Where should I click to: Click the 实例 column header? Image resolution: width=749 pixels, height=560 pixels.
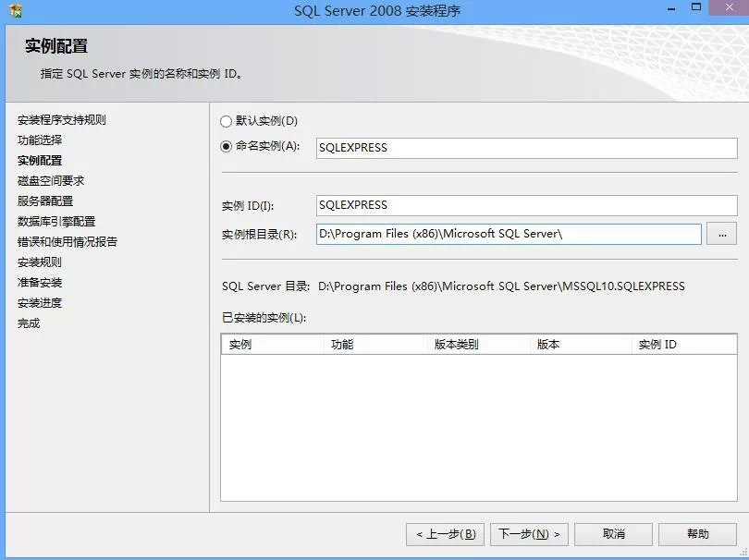coord(272,345)
